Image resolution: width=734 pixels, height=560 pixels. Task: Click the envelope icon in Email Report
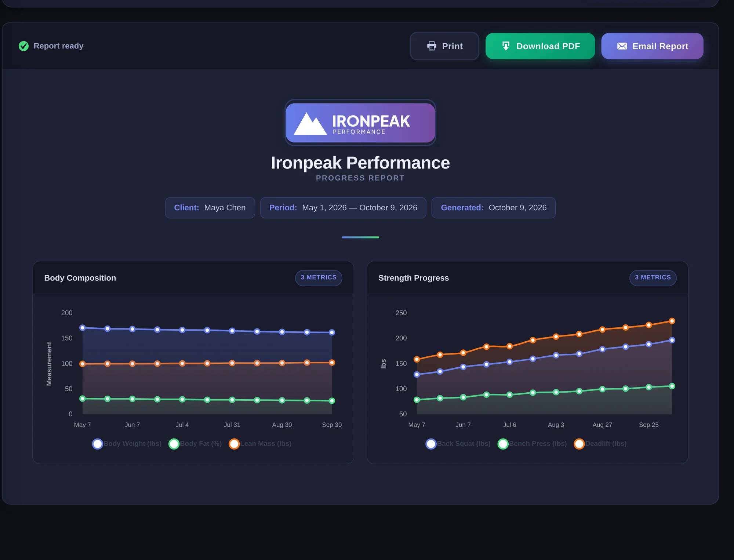[622, 46]
